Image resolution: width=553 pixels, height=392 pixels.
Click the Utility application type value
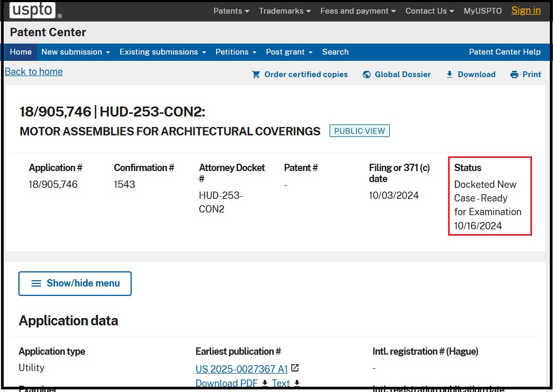tap(31, 368)
